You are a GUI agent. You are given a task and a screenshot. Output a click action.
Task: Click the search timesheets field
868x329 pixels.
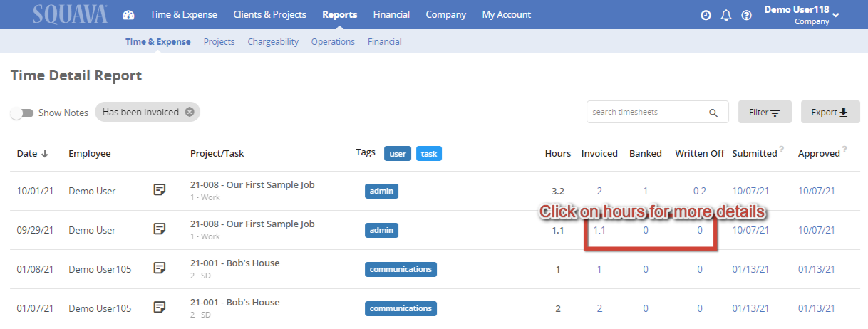[645, 112]
